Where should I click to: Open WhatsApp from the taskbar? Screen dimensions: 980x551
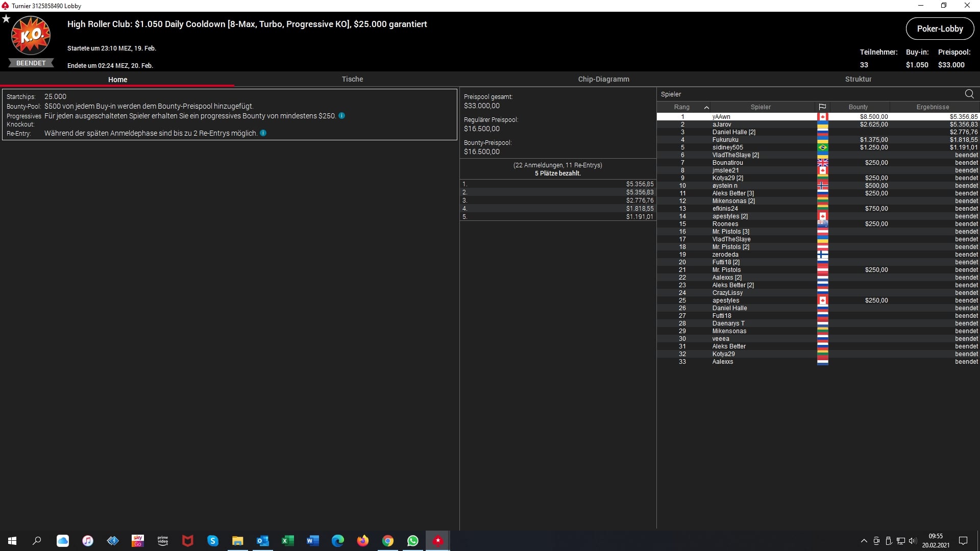click(412, 541)
